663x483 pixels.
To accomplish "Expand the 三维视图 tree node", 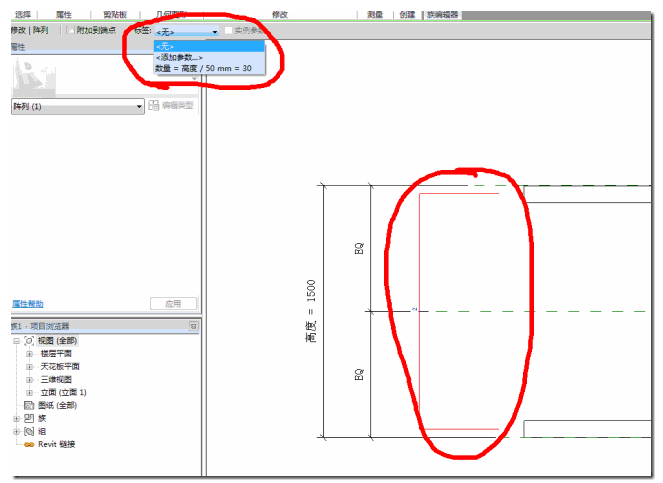I will pyautogui.click(x=29, y=380).
